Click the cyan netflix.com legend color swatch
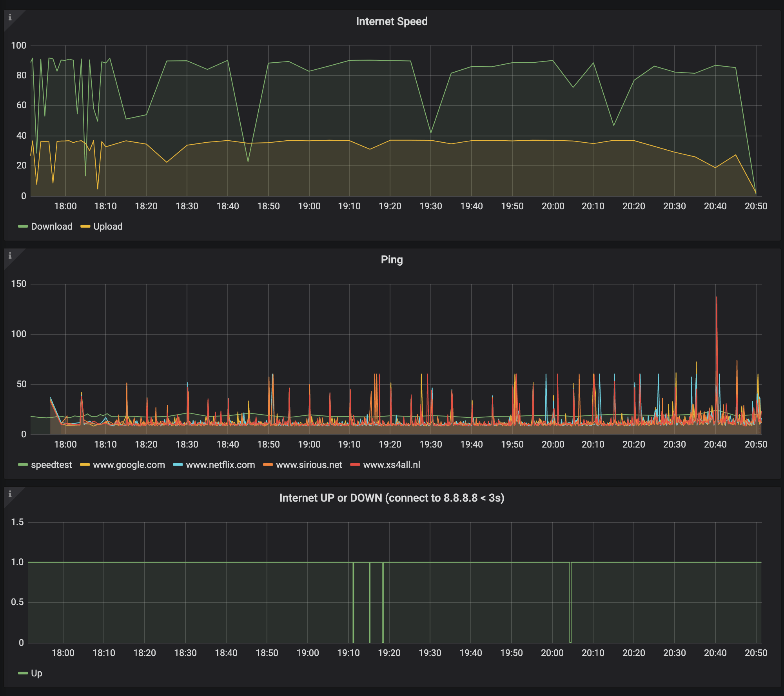This screenshot has height=696, width=784. [178, 465]
